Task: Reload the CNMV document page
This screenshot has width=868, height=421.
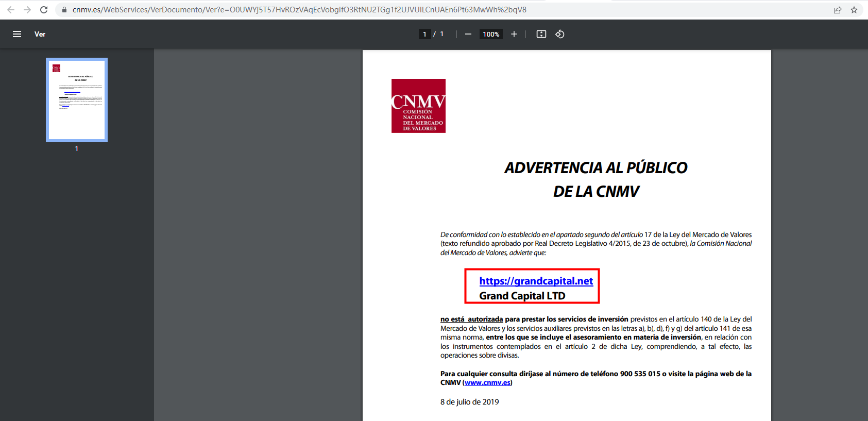Action: 44,10
